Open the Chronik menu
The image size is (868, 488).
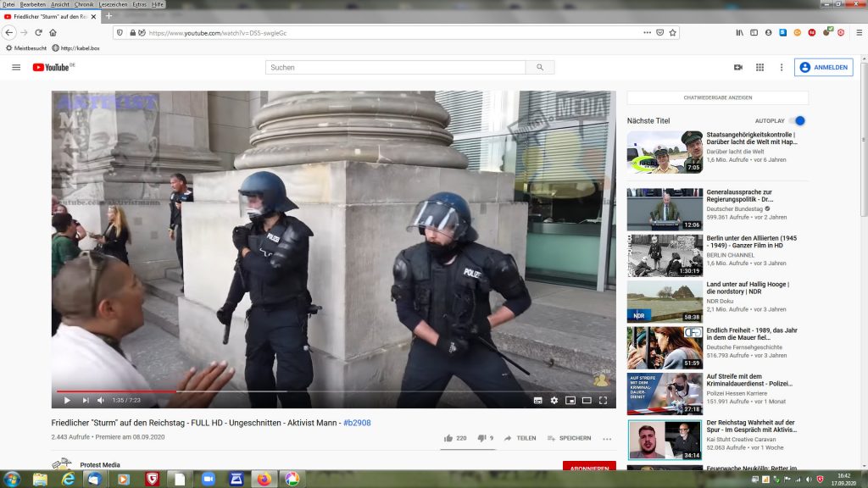pyautogui.click(x=84, y=4)
